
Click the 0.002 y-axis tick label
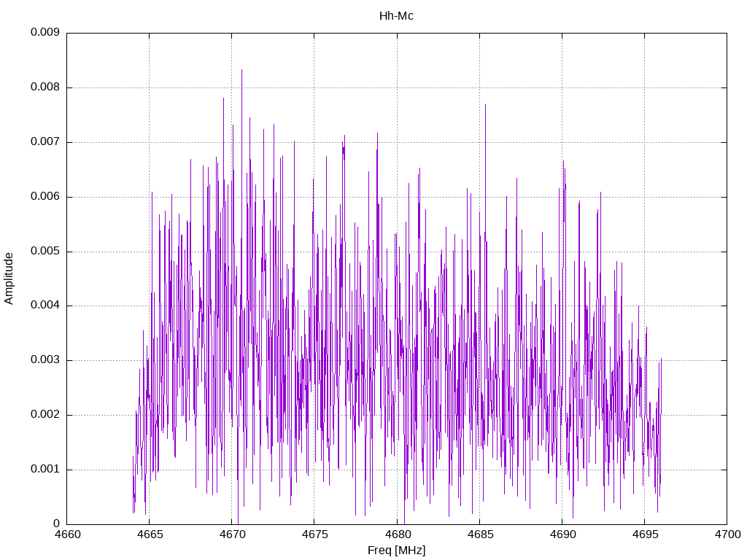click(x=45, y=414)
